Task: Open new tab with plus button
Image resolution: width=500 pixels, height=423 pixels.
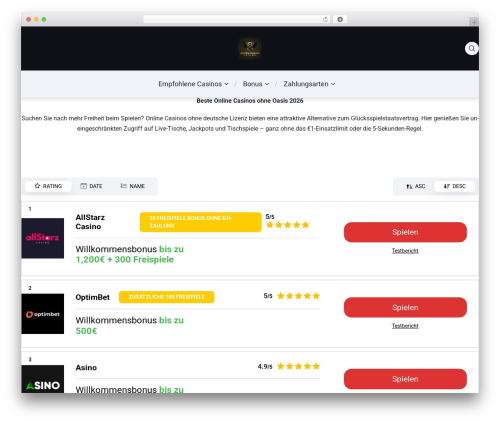Action: point(474,22)
